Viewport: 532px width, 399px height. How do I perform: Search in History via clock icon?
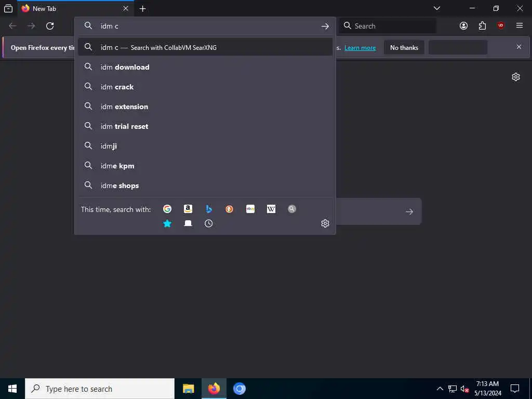point(209,223)
